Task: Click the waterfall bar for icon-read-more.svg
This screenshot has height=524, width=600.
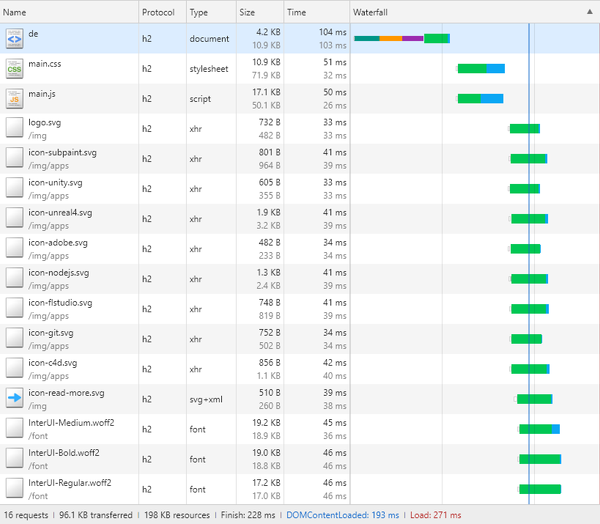Action: click(x=535, y=399)
